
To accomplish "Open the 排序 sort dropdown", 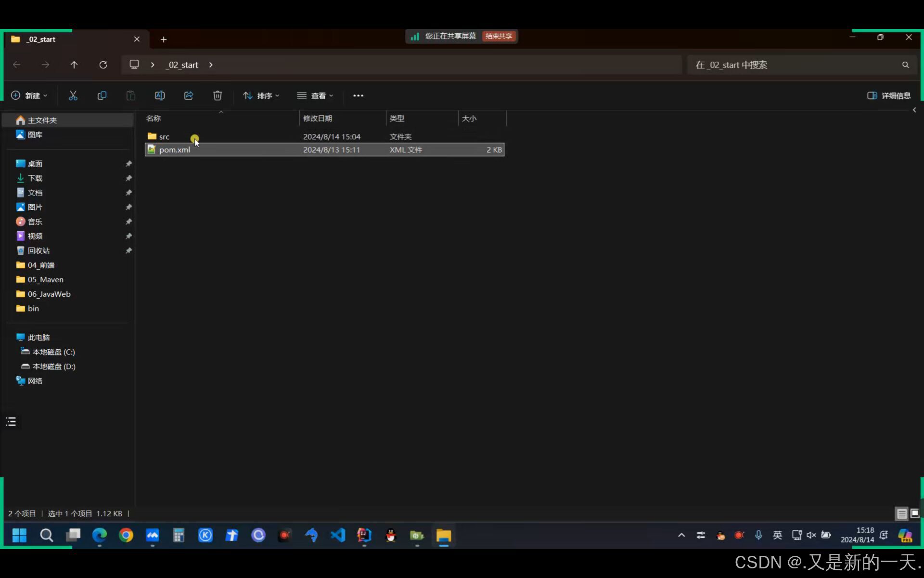I will (261, 96).
